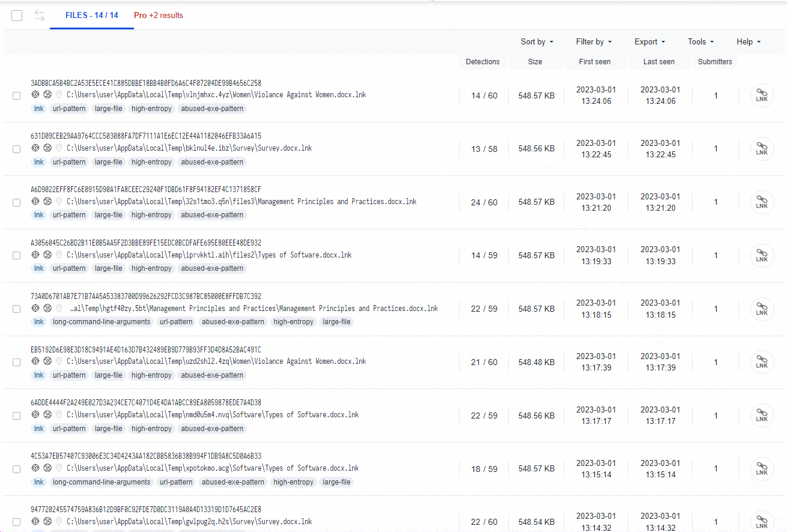787x532 pixels.
Task: Tick the select-all checkbox at the top left
Action: point(17,16)
